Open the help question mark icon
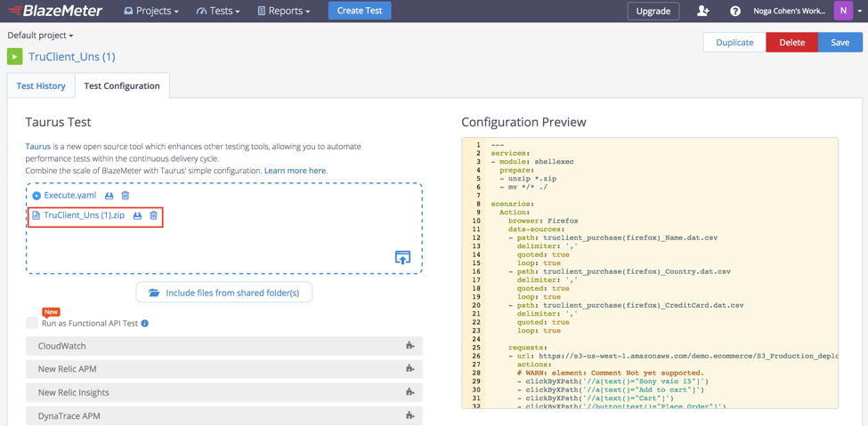Viewport: 868px width, 426px height. [735, 11]
